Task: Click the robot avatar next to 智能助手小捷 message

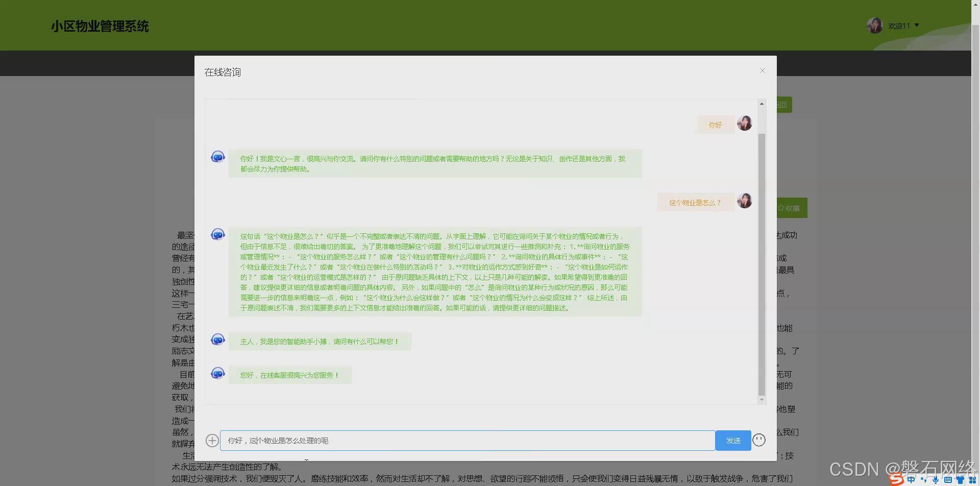Action: coord(218,339)
